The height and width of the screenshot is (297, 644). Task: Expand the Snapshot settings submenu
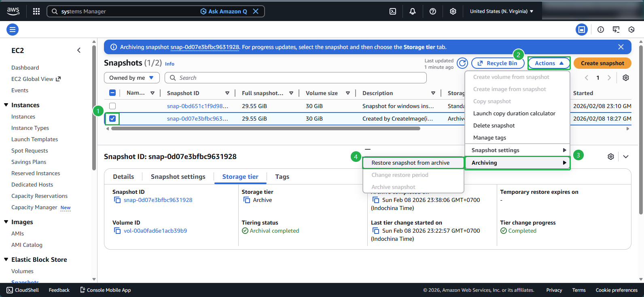pyautogui.click(x=517, y=150)
